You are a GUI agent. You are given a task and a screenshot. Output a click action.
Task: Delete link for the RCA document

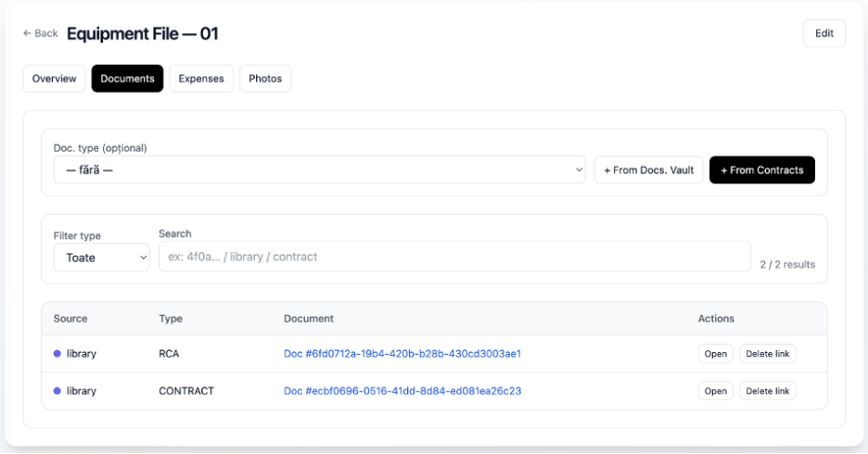click(x=767, y=354)
